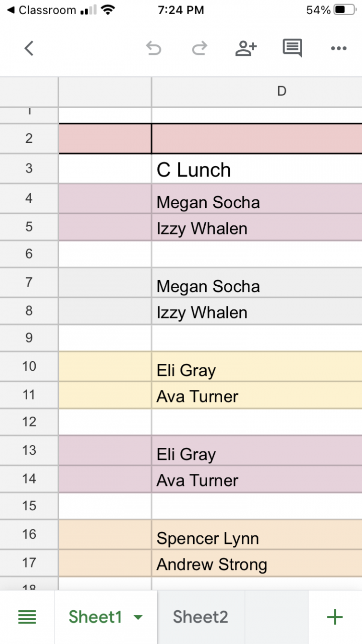This screenshot has height=644, width=362.
Task: Select column D header
Action: (x=282, y=91)
